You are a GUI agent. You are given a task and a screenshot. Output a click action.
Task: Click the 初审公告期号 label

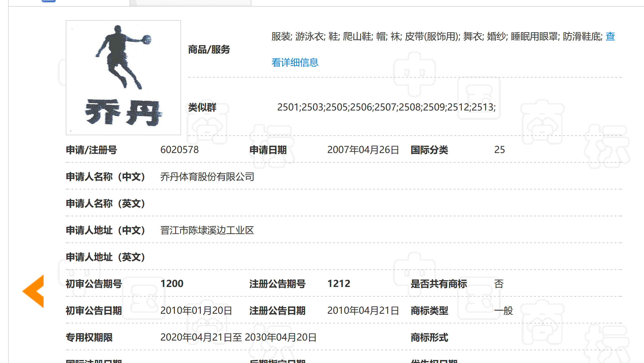point(94,284)
